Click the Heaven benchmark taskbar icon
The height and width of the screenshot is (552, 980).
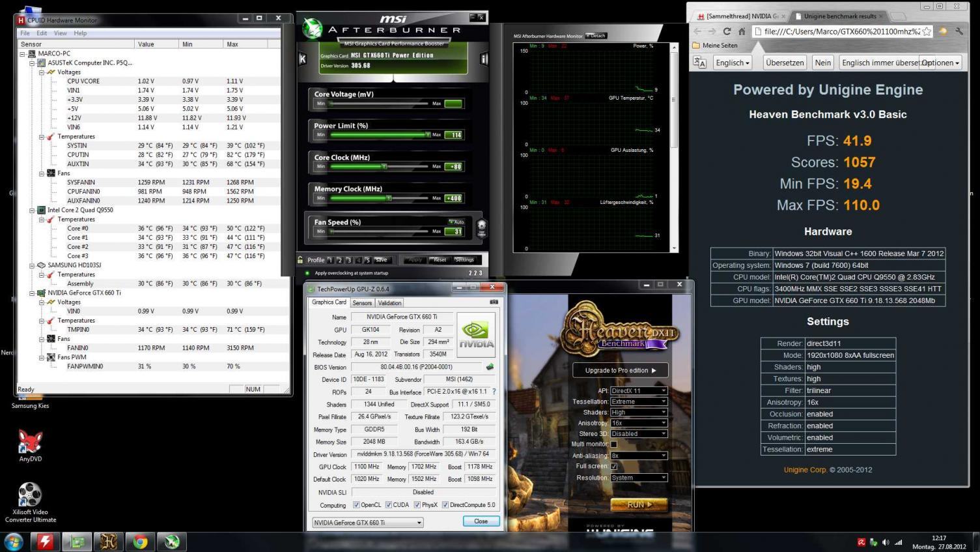click(108, 542)
